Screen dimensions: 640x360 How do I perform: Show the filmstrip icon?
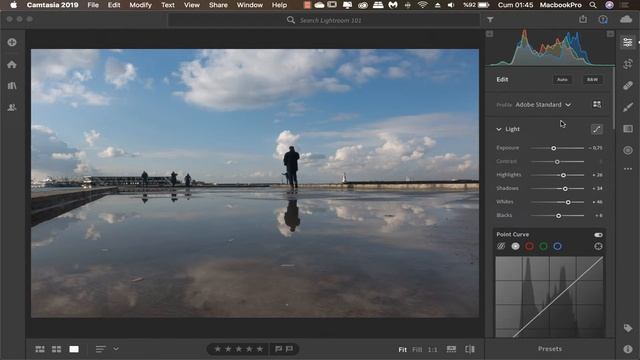click(x=451, y=349)
